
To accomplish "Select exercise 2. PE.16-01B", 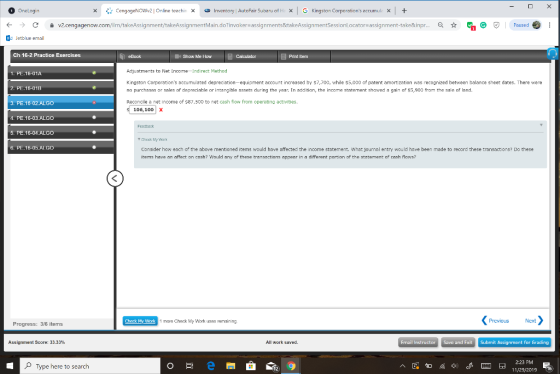I will pos(61,88).
